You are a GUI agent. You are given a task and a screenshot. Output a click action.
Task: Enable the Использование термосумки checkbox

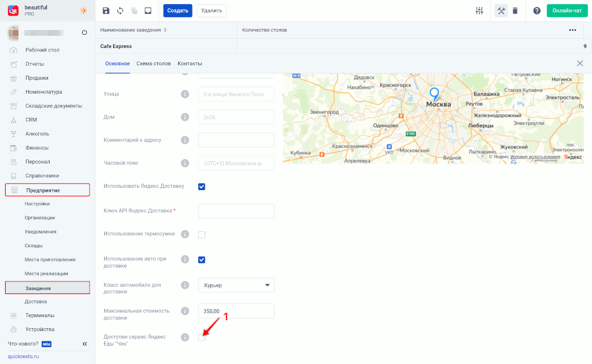click(202, 234)
